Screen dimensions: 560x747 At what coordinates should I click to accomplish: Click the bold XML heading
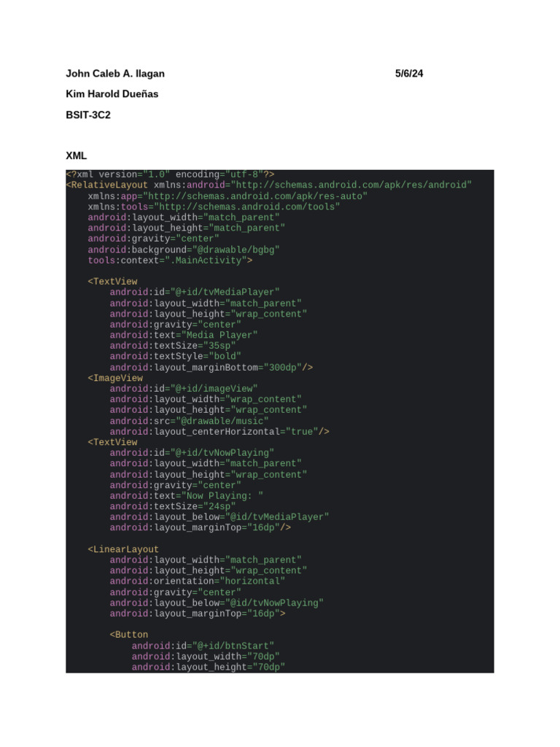tap(77, 155)
